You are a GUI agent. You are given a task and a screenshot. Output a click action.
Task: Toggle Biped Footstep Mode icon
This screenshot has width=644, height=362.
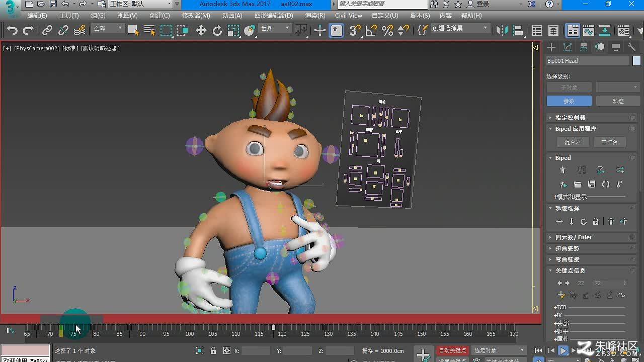point(582,170)
